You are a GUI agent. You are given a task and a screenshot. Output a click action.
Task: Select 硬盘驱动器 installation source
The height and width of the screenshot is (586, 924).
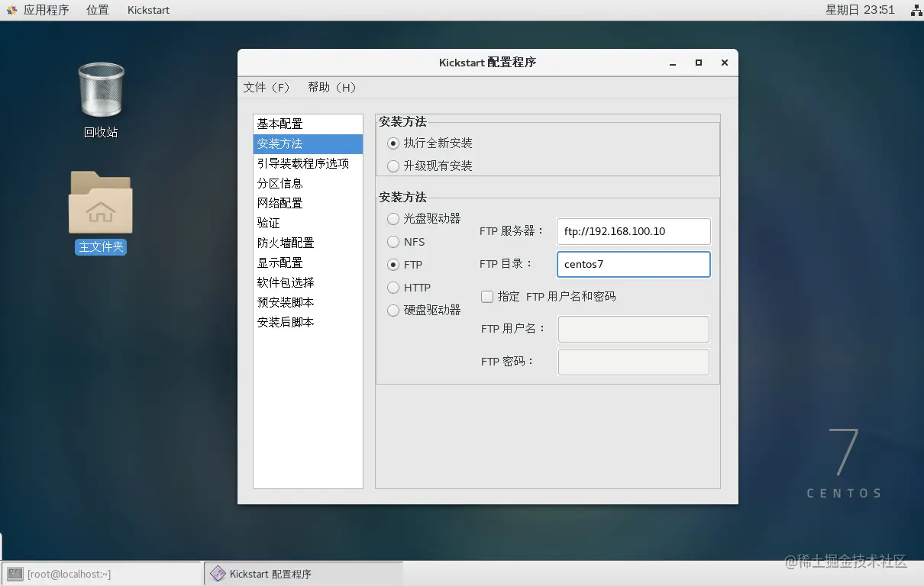pyautogui.click(x=393, y=311)
